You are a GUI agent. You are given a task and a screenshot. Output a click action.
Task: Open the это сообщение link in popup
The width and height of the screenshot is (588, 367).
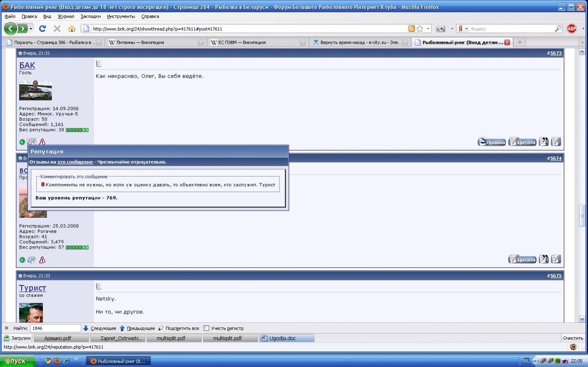click(75, 162)
